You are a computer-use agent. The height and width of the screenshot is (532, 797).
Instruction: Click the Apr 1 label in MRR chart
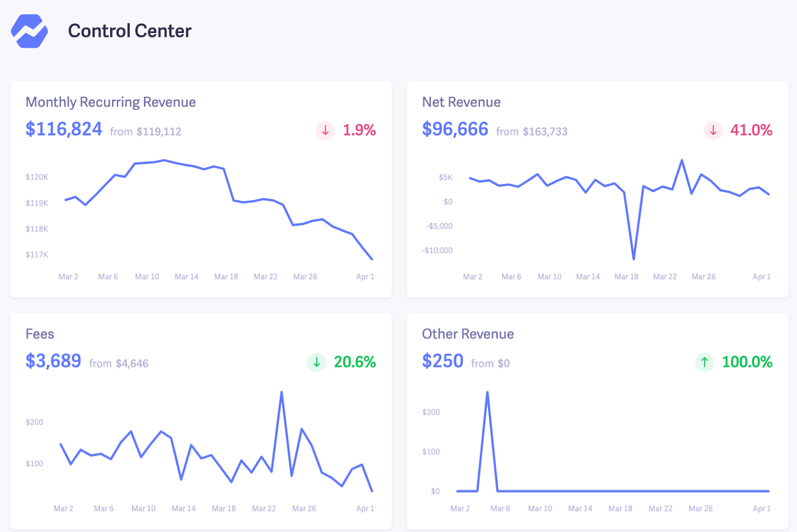pos(365,276)
